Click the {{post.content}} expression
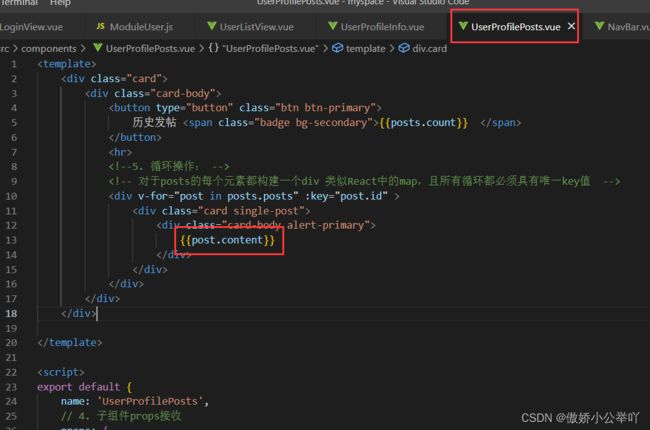This screenshot has width=650, height=430. (228, 240)
